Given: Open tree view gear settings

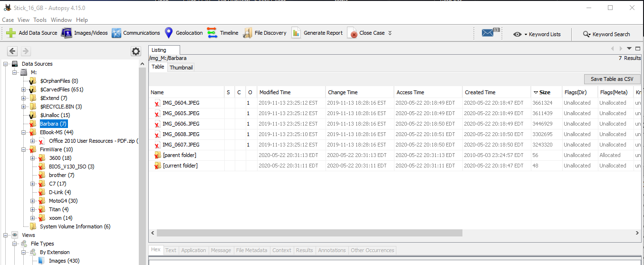Looking at the screenshot, I should 136,51.
